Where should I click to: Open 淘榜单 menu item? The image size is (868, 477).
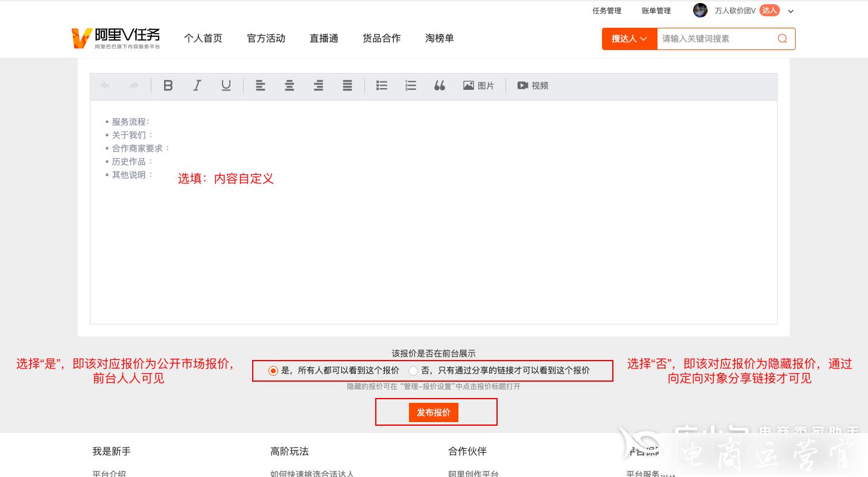[x=440, y=38]
